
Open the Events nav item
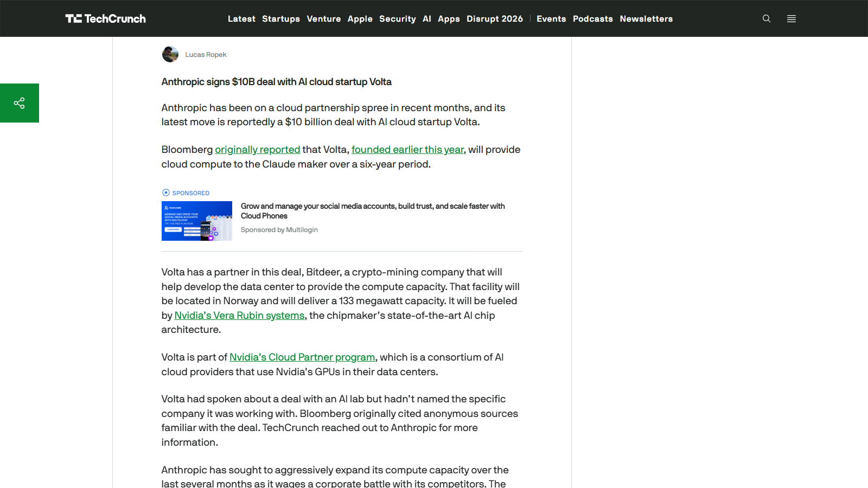click(x=551, y=18)
